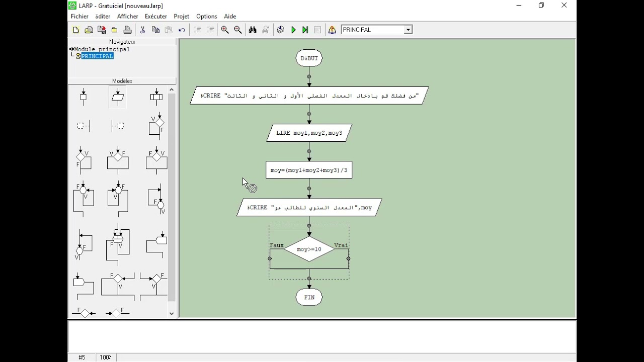Select the rectangle operation template
The image size is (644, 362).
pos(84,97)
